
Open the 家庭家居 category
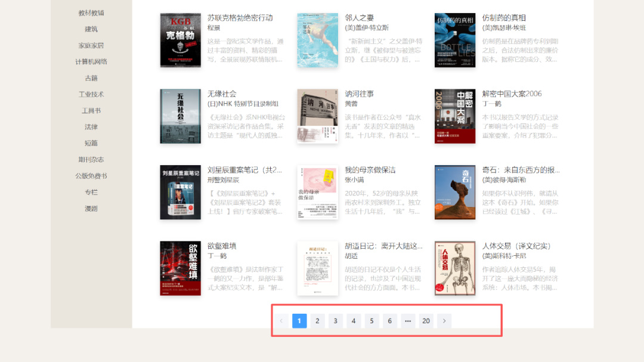coord(91,45)
